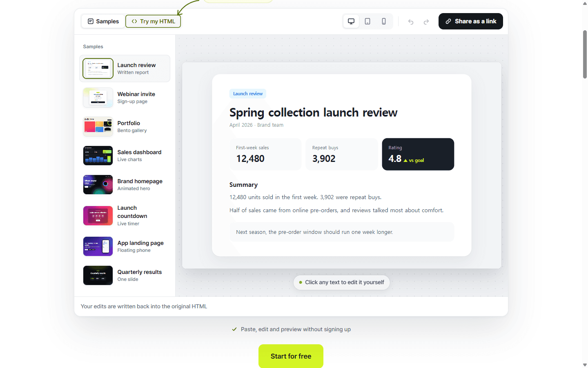The height and width of the screenshot is (368, 588).
Task: Click the dark Rating 4.8 card
Action: click(x=418, y=154)
